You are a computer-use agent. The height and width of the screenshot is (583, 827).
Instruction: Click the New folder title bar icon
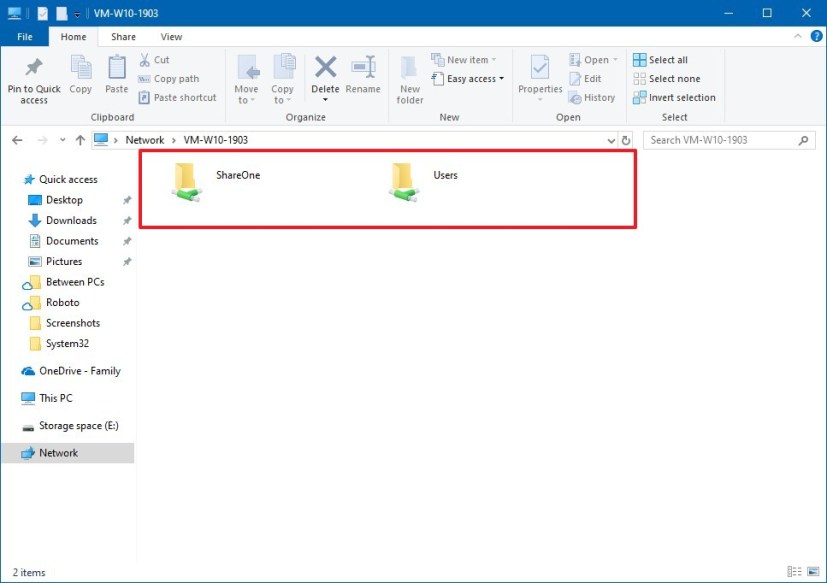point(62,13)
